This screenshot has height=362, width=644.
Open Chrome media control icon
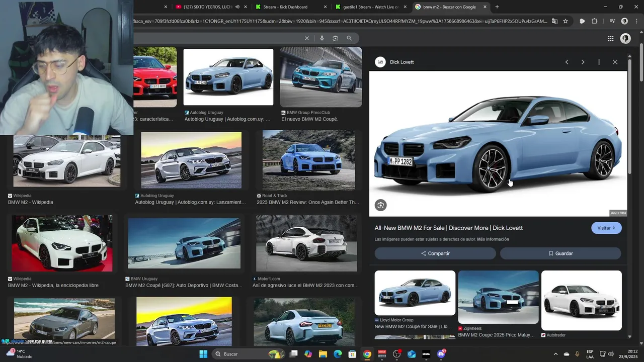[612, 21]
